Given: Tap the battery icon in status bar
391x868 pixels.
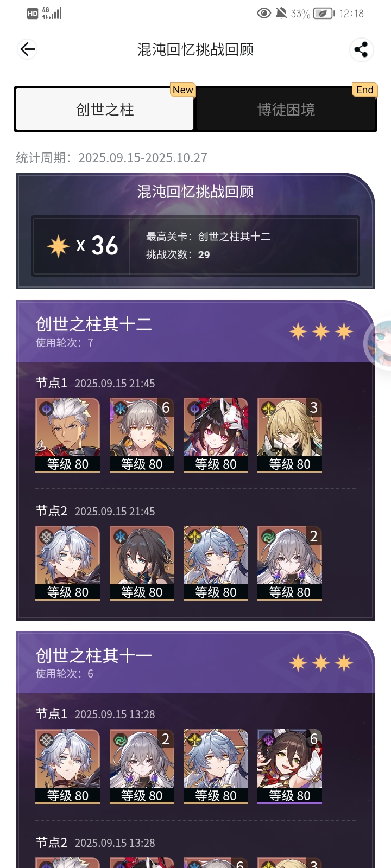Looking at the screenshot, I should [x=324, y=14].
